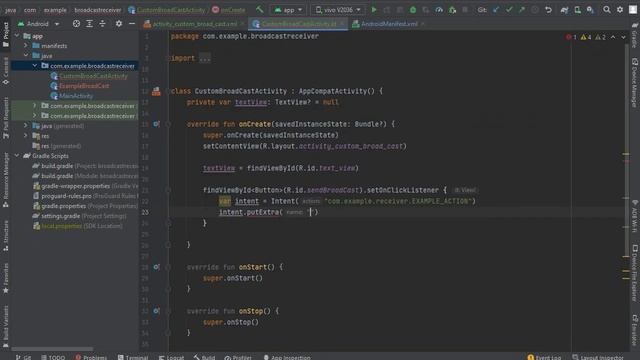Open the TODO tool window
640x360 pixels.
pos(53,357)
